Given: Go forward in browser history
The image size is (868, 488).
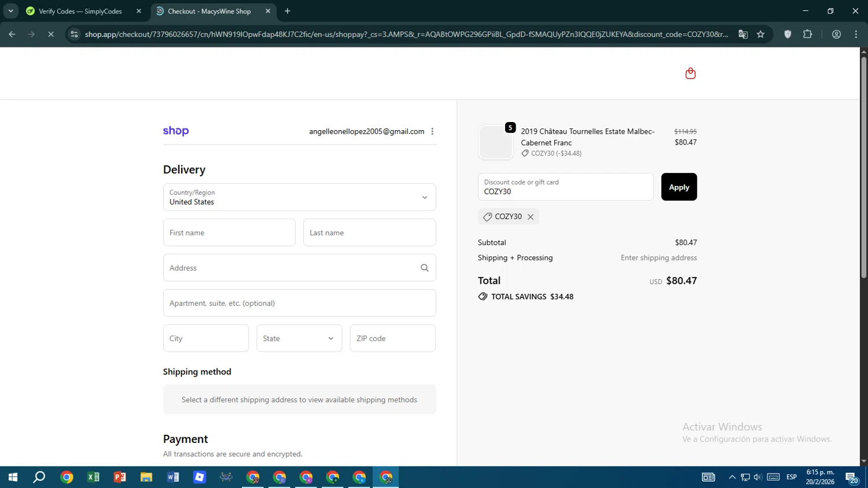Looking at the screenshot, I should (31, 34).
